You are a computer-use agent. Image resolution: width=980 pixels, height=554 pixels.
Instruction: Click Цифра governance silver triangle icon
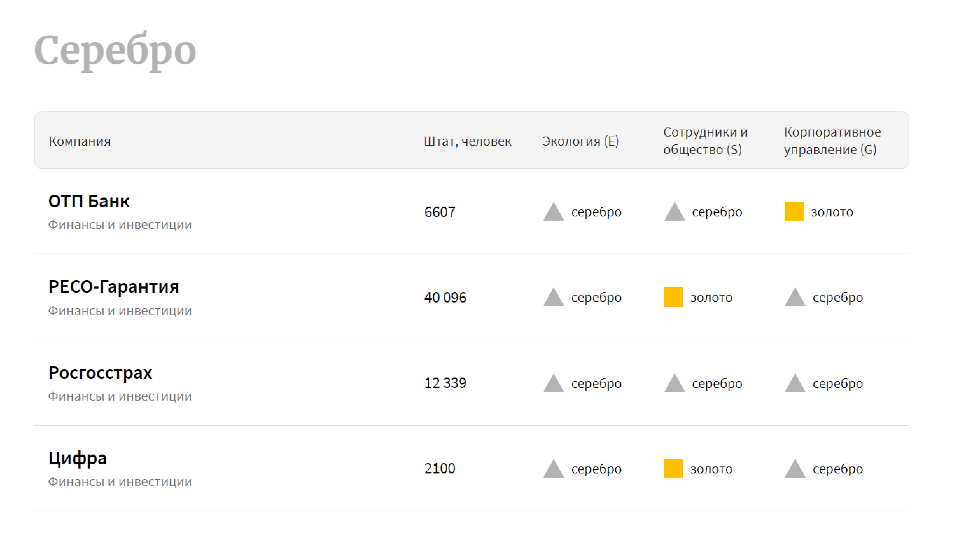click(x=795, y=469)
